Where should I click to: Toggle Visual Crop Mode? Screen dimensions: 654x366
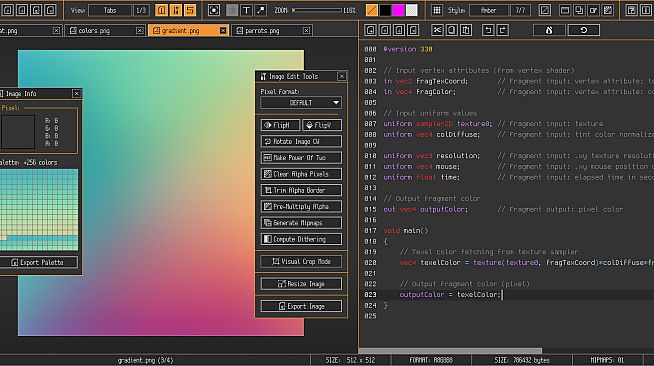click(301, 261)
